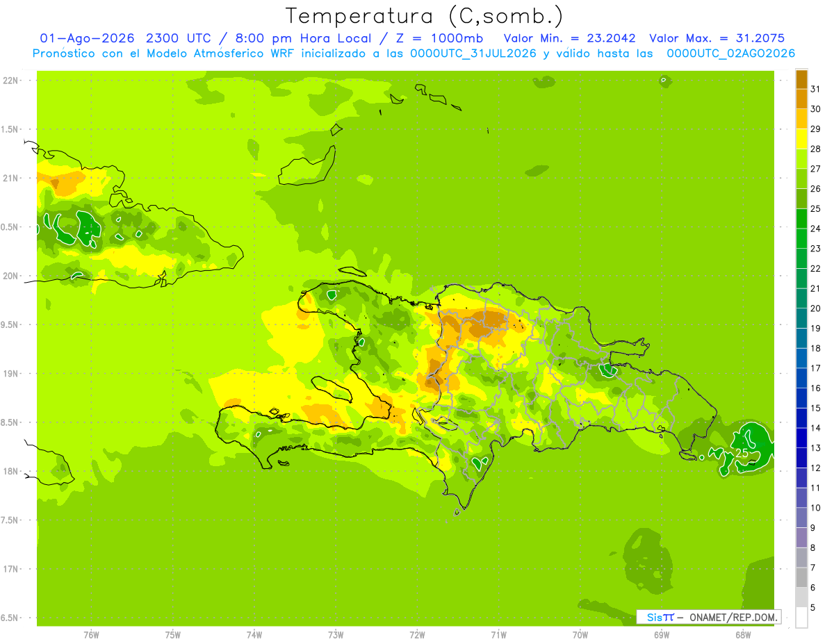This screenshot has height=644, width=834.
Task: Pick the light orange swatch between 29 and 30
Action: (801, 119)
